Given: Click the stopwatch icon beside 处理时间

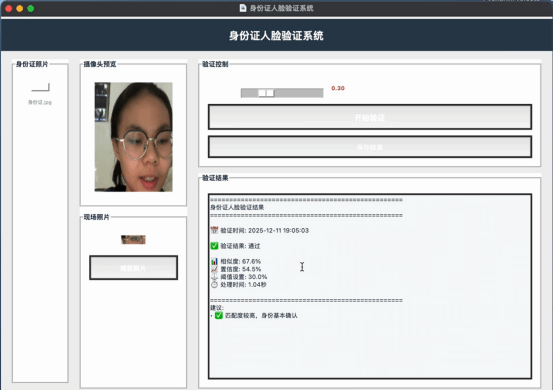Looking at the screenshot, I should 214,284.
